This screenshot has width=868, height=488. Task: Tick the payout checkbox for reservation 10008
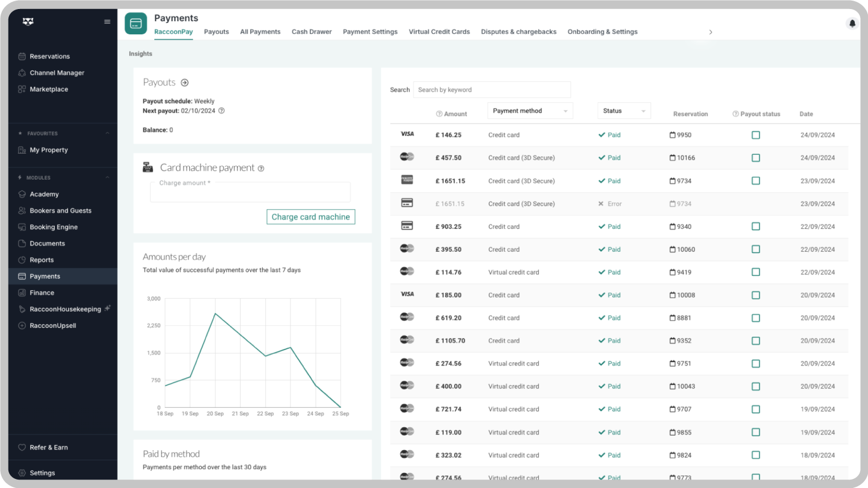point(756,295)
